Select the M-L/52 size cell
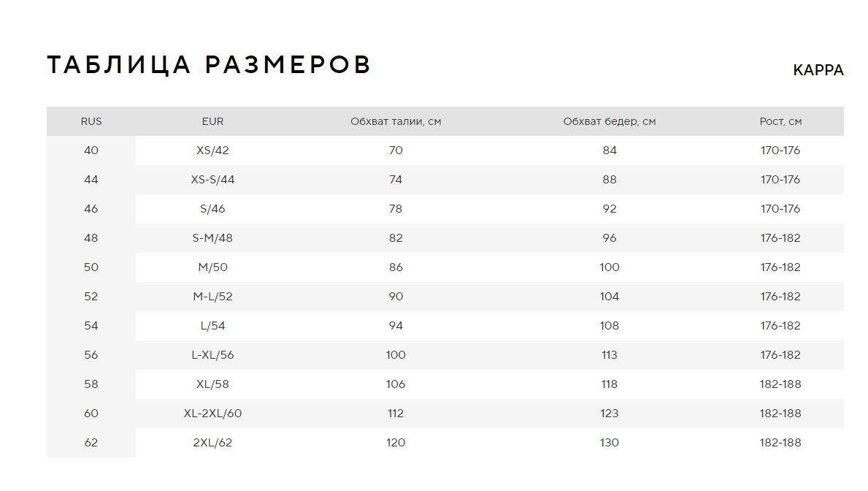868x491 pixels. click(x=212, y=297)
